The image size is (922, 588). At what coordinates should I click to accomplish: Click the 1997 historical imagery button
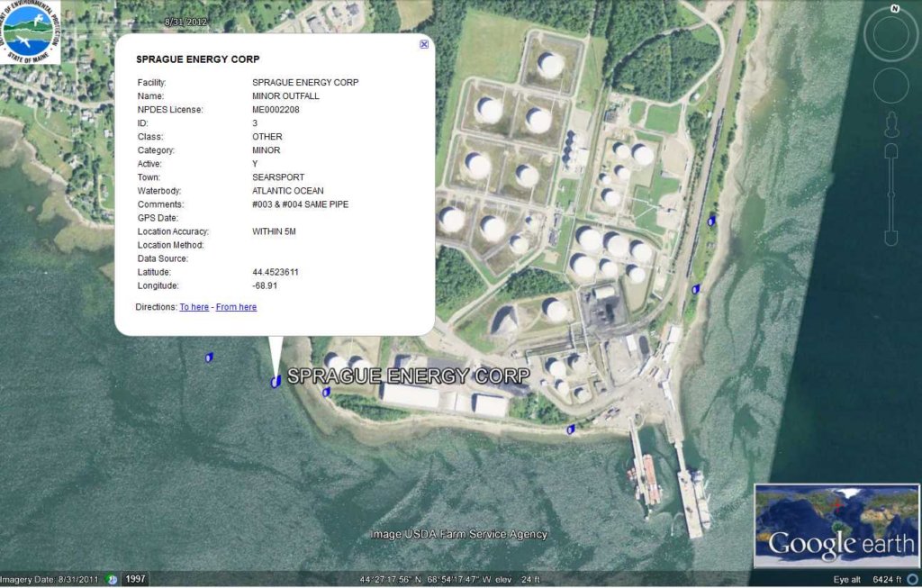pos(135,579)
